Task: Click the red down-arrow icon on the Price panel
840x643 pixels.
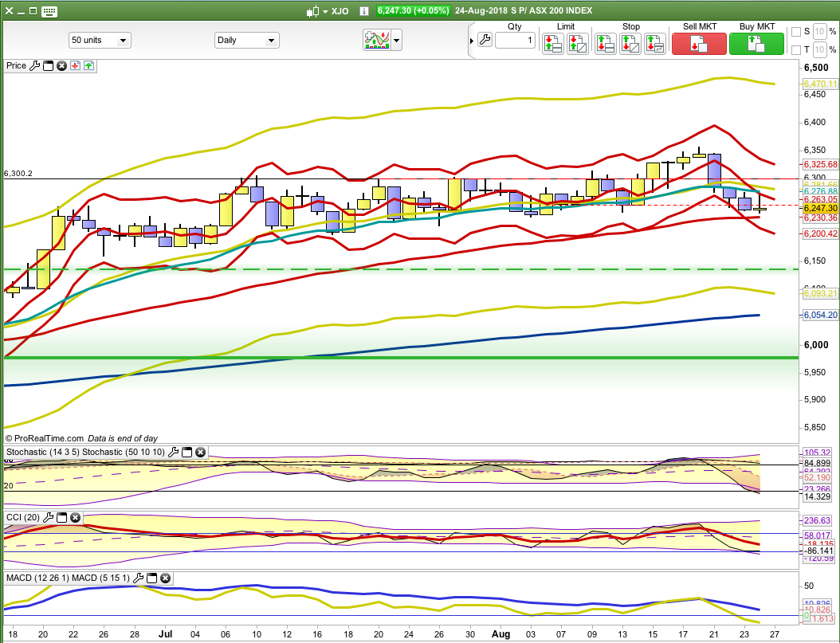Action: click(75, 66)
